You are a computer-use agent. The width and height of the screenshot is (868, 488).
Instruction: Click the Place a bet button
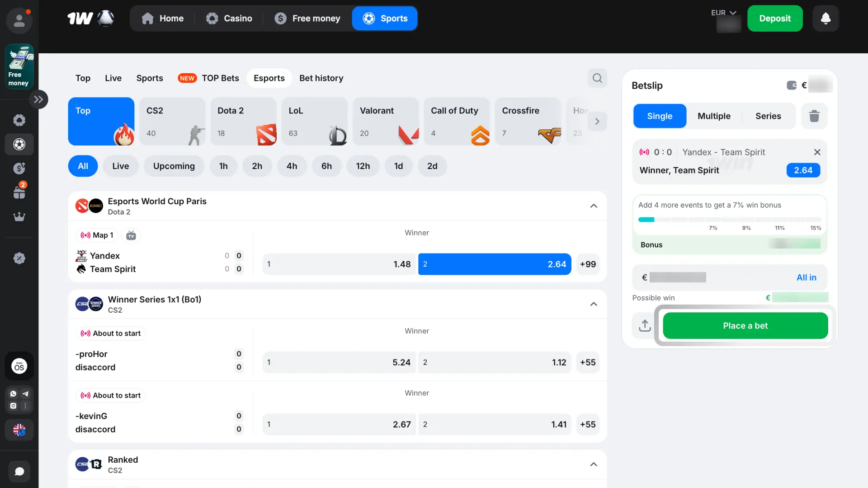[x=745, y=325]
